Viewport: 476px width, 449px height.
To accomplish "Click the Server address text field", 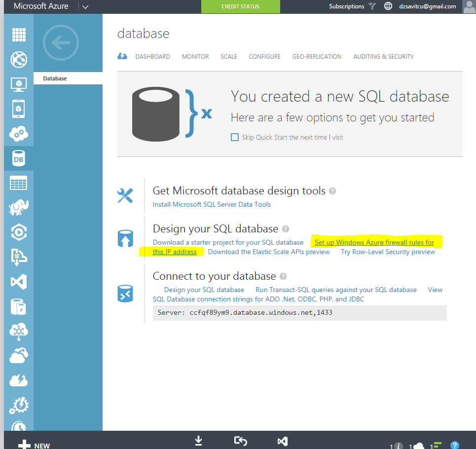I will click(x=299, y=313).
